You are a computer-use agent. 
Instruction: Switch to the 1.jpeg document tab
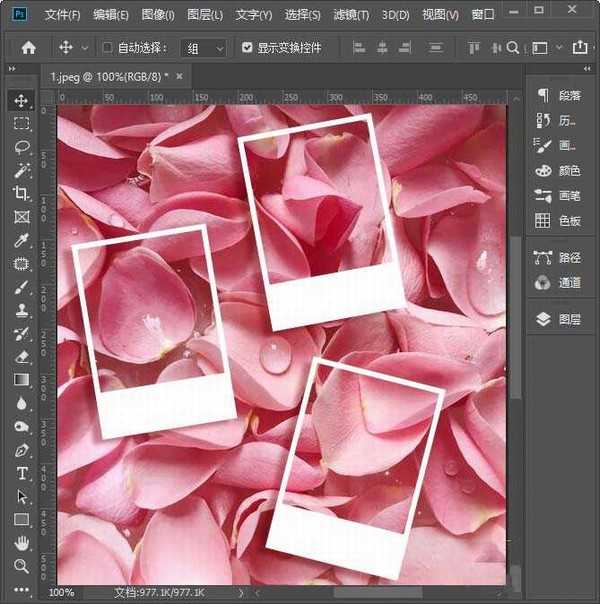tap(110, 76)
